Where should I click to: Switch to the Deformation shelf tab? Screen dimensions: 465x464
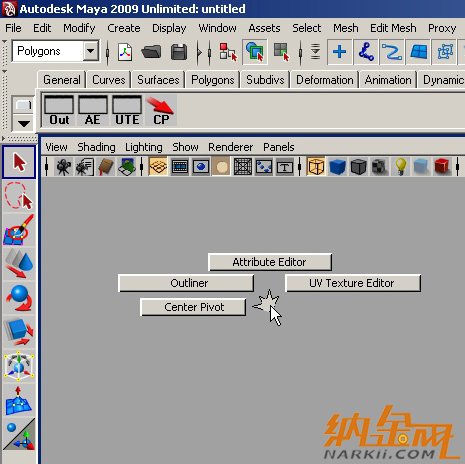(325, 80)
